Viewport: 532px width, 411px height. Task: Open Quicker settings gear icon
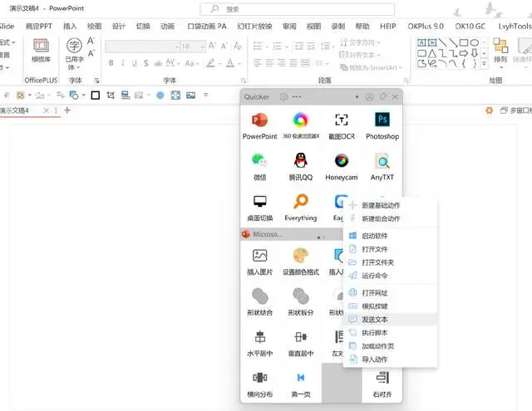click(283, 97)
